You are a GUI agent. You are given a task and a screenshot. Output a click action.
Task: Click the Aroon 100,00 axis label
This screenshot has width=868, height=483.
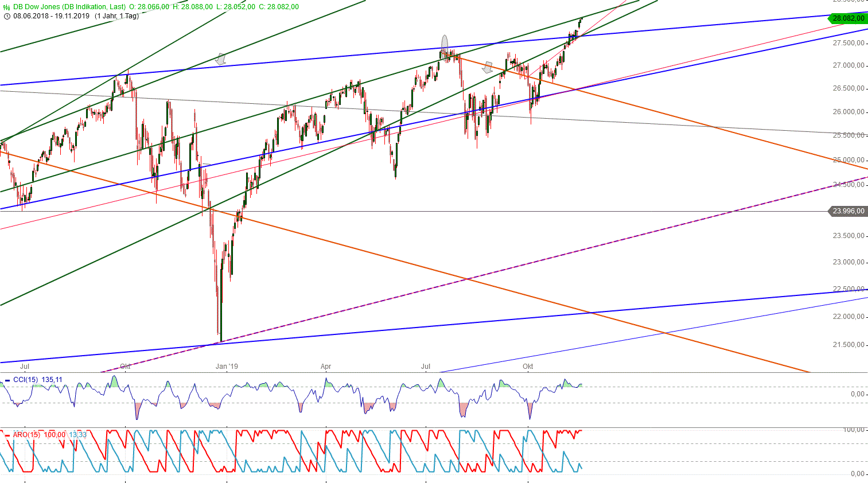tap(854, 430)
